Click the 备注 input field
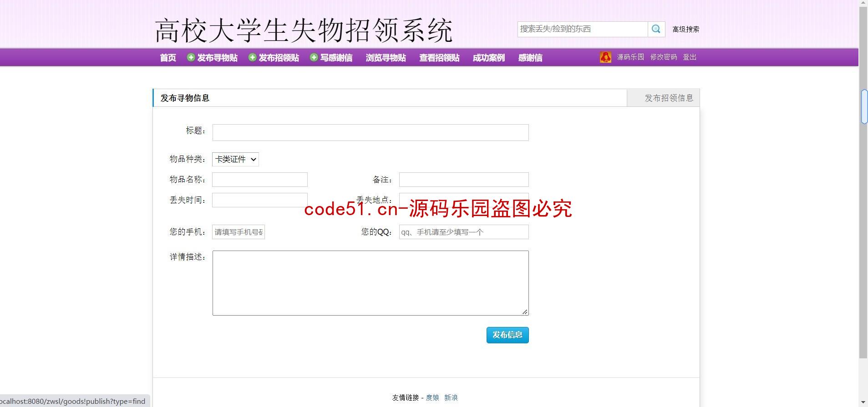 pyautogui.click(x=464, y=180)
